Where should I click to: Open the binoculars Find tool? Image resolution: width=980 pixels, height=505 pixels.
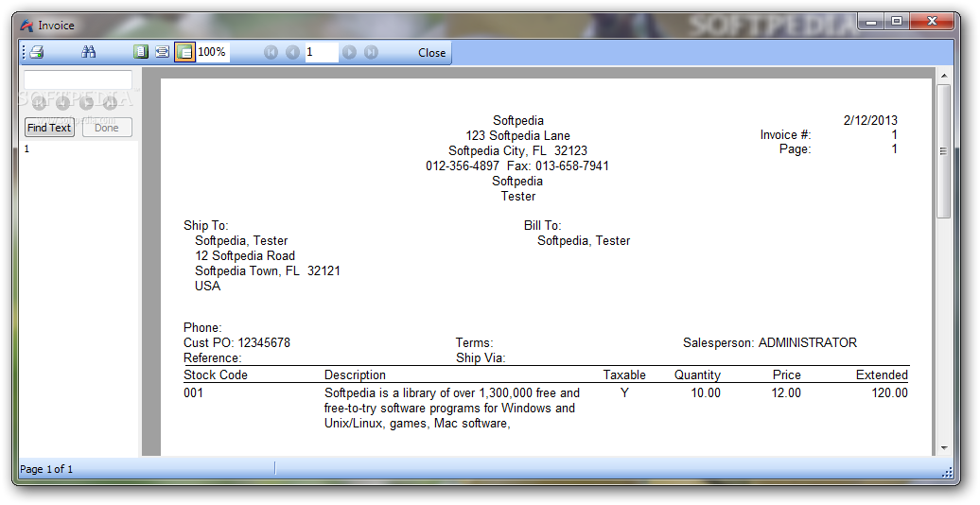[x=89, y=52]
